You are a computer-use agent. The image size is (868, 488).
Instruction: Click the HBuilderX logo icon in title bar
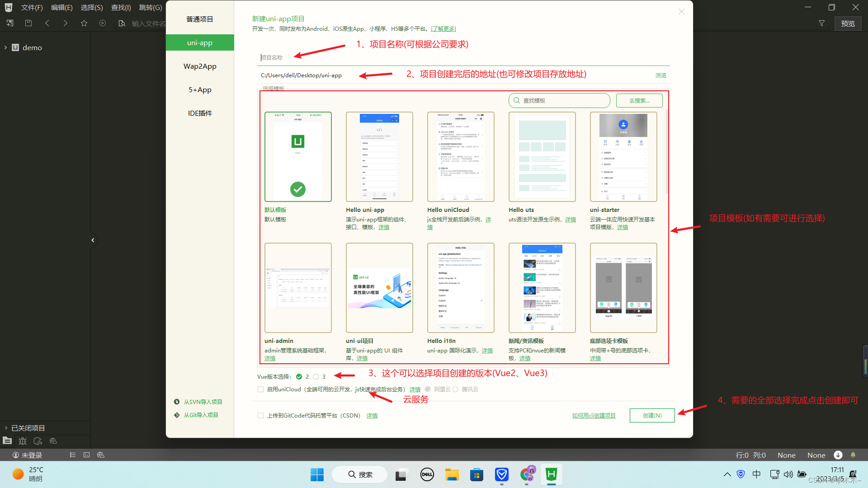tap(9, 7)
